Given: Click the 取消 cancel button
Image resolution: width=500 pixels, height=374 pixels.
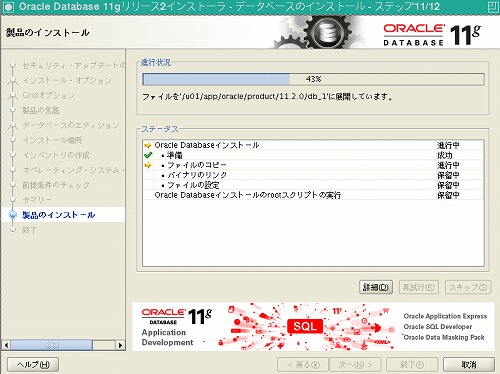Looking at the screenshot, I should coord(469,365).
